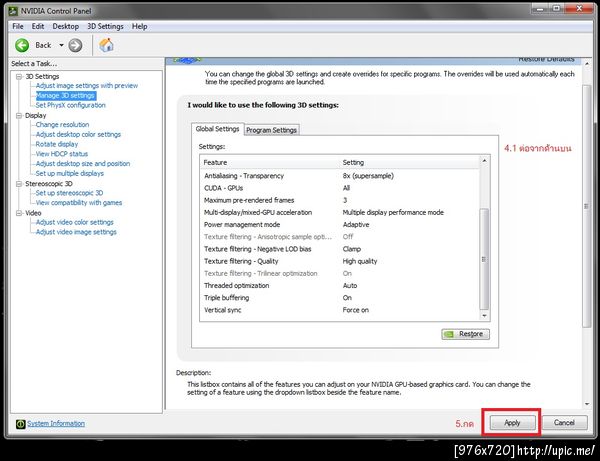Open the Edit menu

click(x=38, y=26)
